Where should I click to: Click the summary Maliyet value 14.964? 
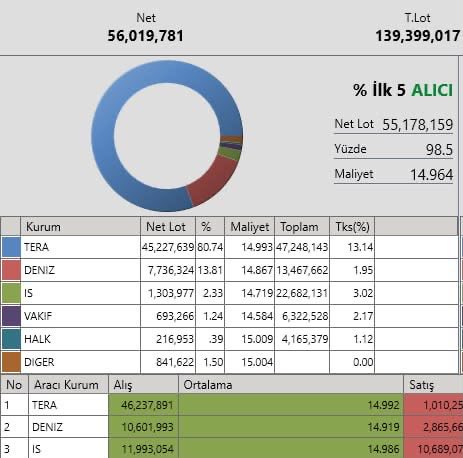pyautogui.click(x=432, y=175)
